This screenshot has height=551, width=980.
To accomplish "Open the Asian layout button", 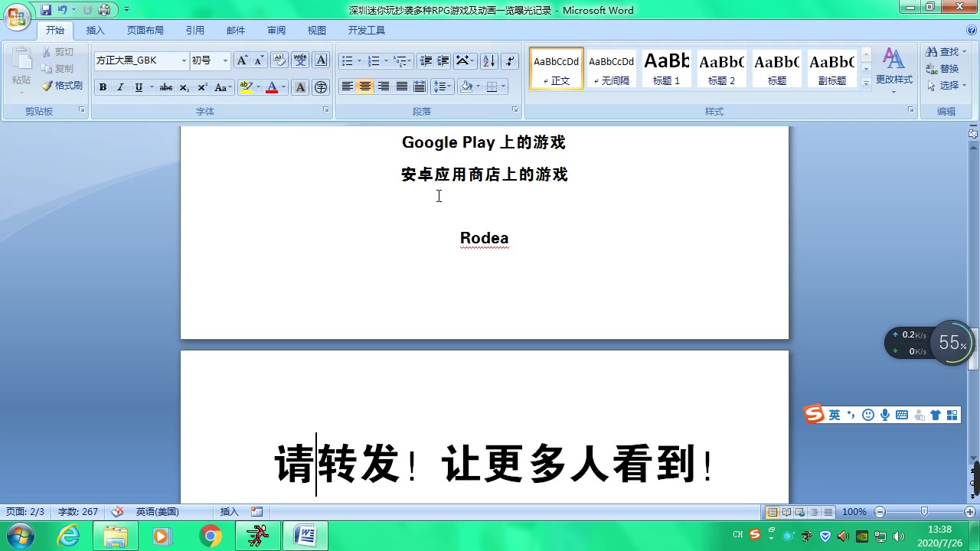I will coord(464,60).
